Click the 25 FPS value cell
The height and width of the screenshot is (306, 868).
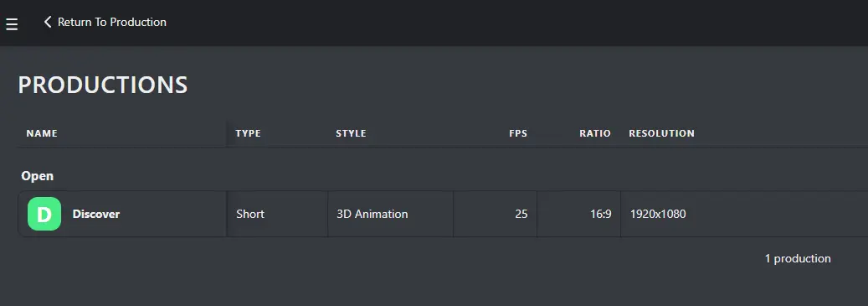click(x=496, y=214)
